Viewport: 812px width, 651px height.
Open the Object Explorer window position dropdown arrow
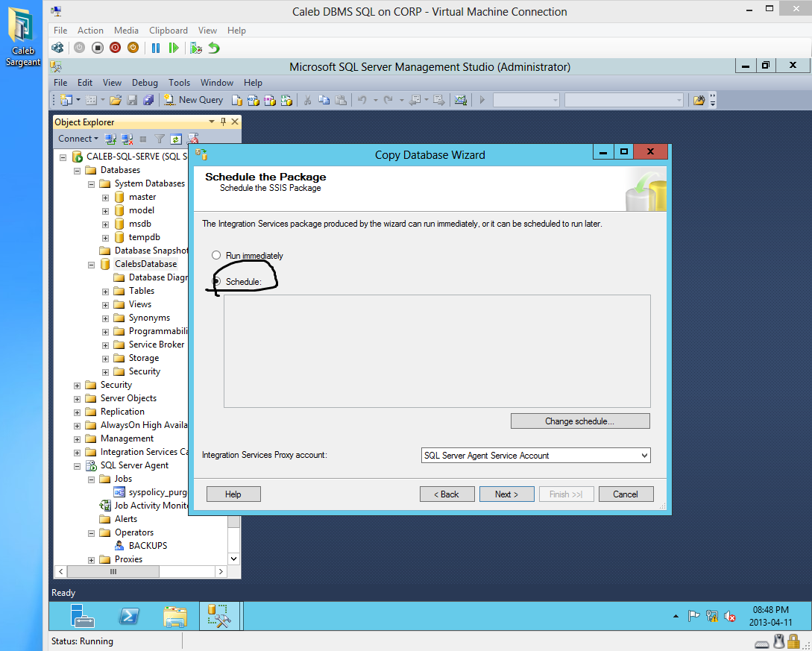click(211, 122)
